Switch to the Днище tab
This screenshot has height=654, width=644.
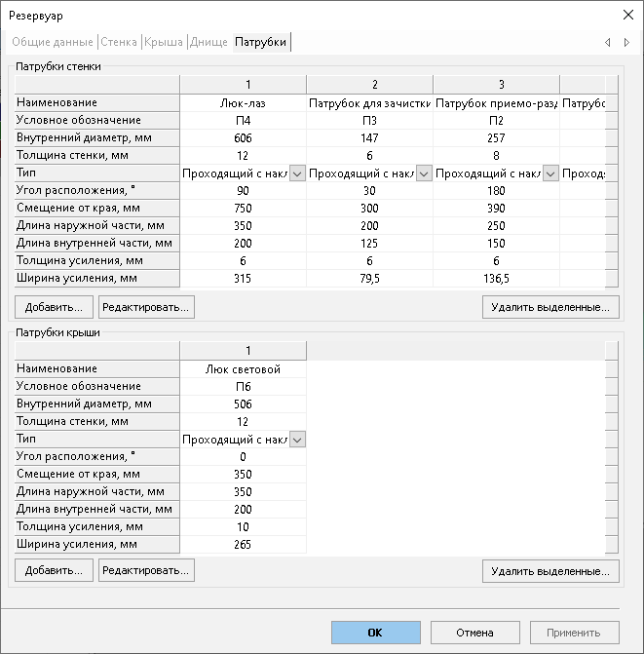click(x=208, y=42)
